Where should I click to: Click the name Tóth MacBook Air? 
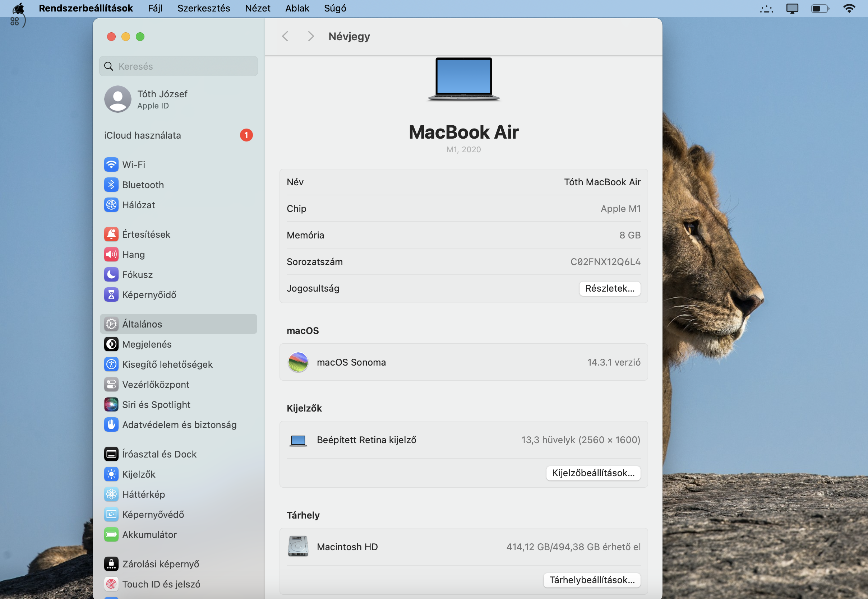[602, 182]
